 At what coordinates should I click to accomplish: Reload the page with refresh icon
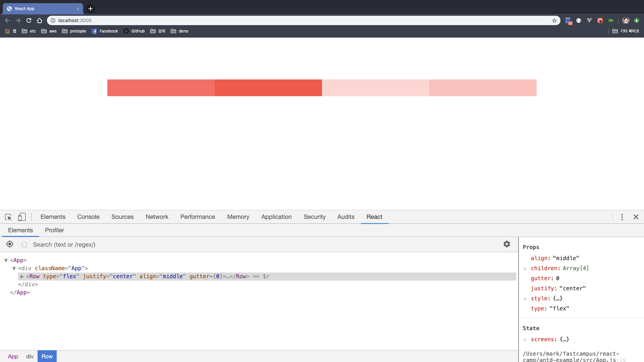(29, 20)
